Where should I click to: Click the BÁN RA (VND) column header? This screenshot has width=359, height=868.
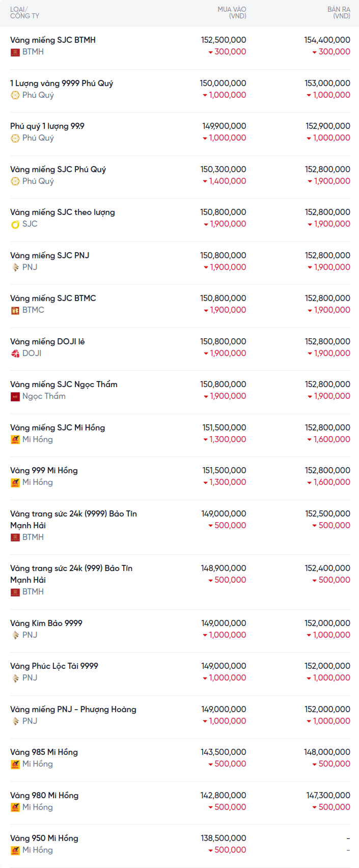click(x=339, y=13)
